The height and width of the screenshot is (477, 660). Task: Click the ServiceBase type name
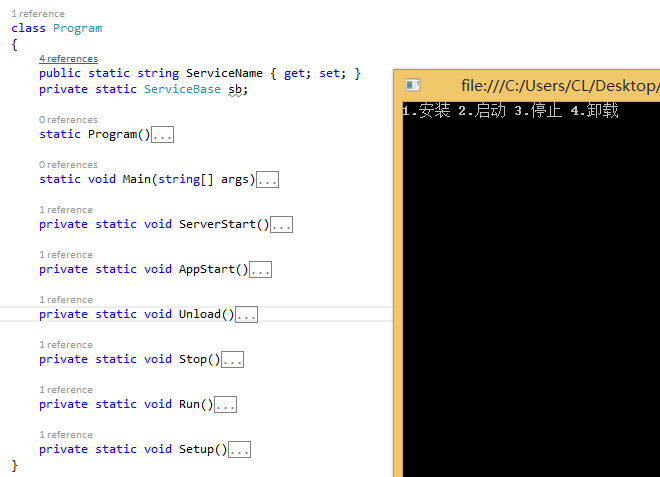pyautogui.click(x=182, y=89)
